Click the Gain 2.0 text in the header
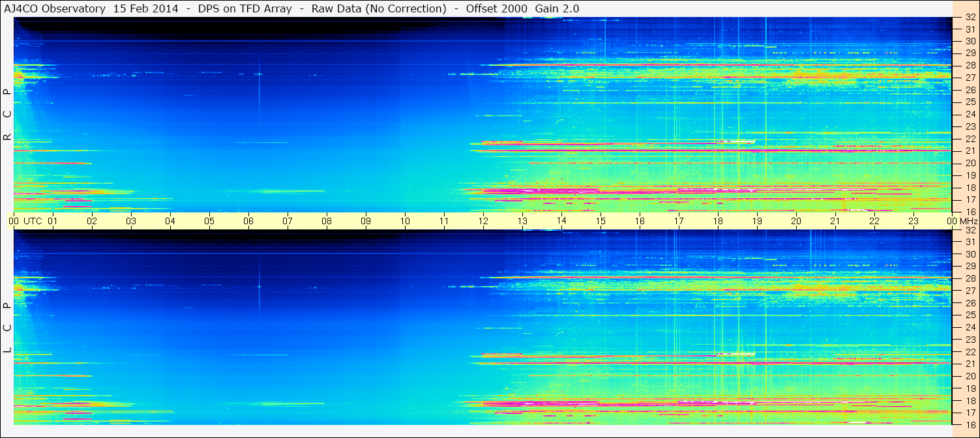 click(557, 8)
